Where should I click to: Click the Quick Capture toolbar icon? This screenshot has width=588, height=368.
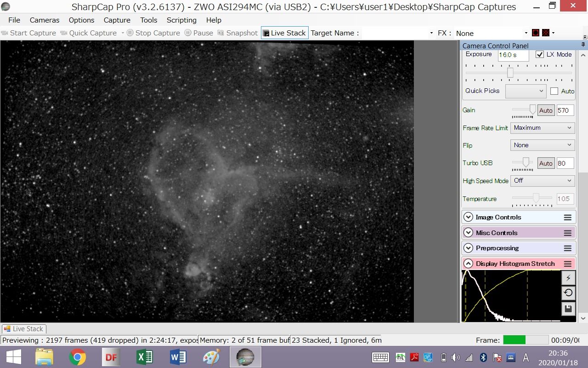click(64, 33)
